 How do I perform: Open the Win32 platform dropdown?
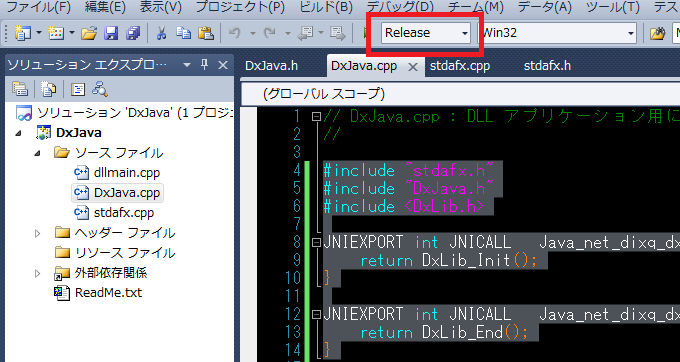coord(557,33)
